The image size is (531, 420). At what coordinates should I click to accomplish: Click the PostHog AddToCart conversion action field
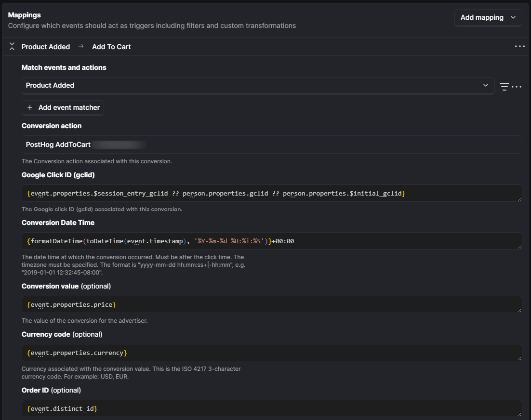tap(272, 144)
